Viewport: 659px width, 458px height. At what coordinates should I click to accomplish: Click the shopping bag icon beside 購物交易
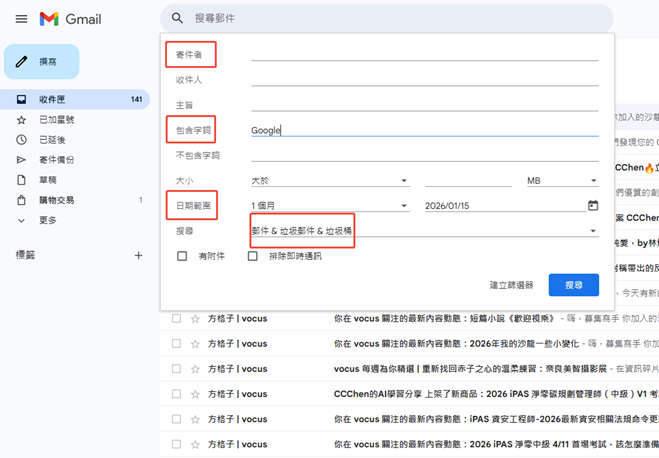(21, 200)
